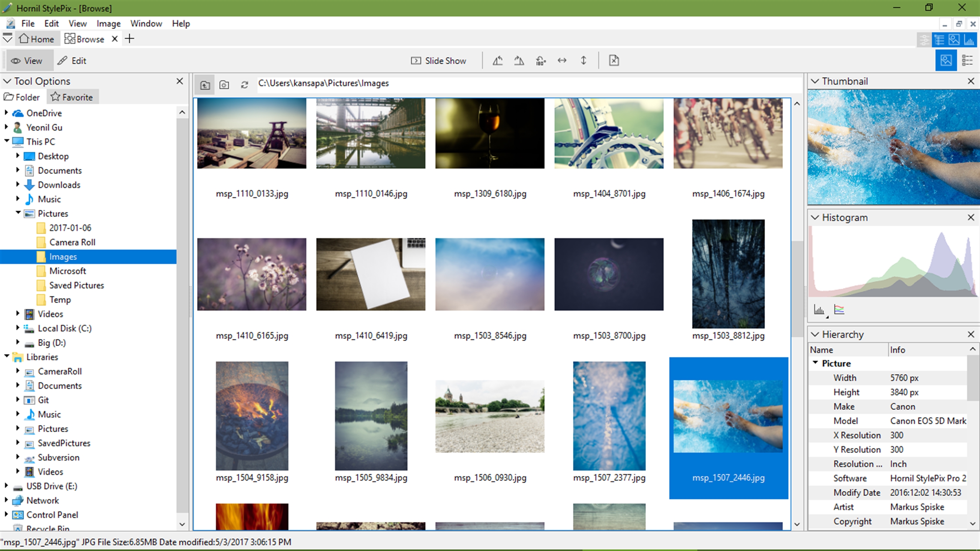Click the thumbnail grid vertical scrollbar
980x551 pixels.
797,289
